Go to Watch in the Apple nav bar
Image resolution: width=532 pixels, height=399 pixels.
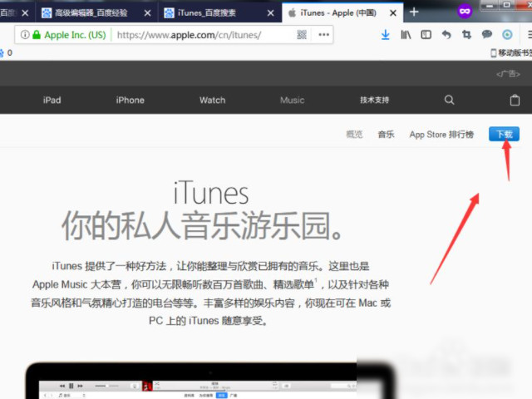tap(213, 100)
